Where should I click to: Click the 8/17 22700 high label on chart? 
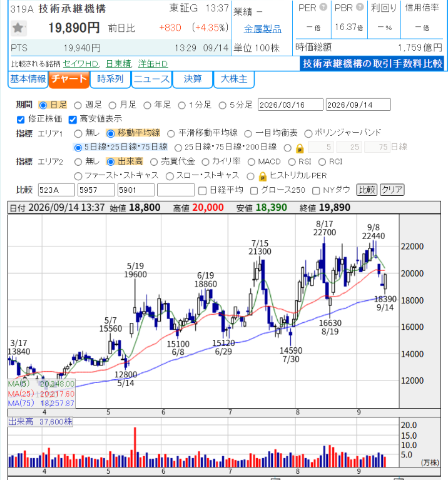pos(324,228)
